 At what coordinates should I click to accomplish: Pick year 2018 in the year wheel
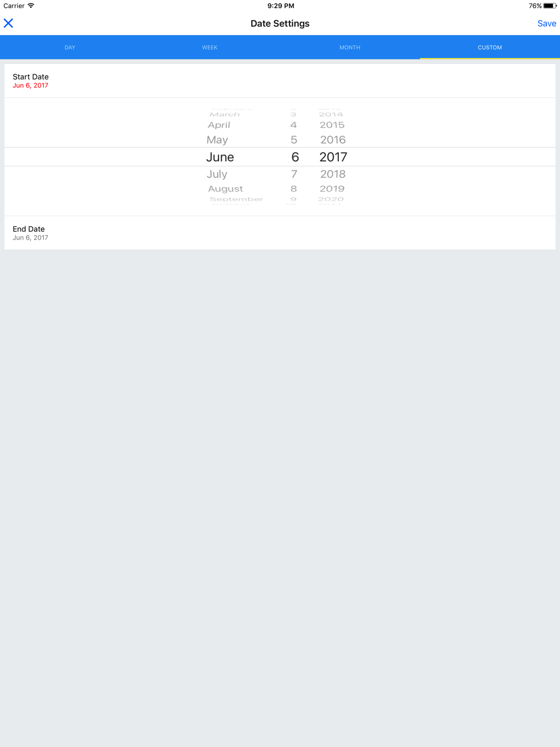point(333,174)
